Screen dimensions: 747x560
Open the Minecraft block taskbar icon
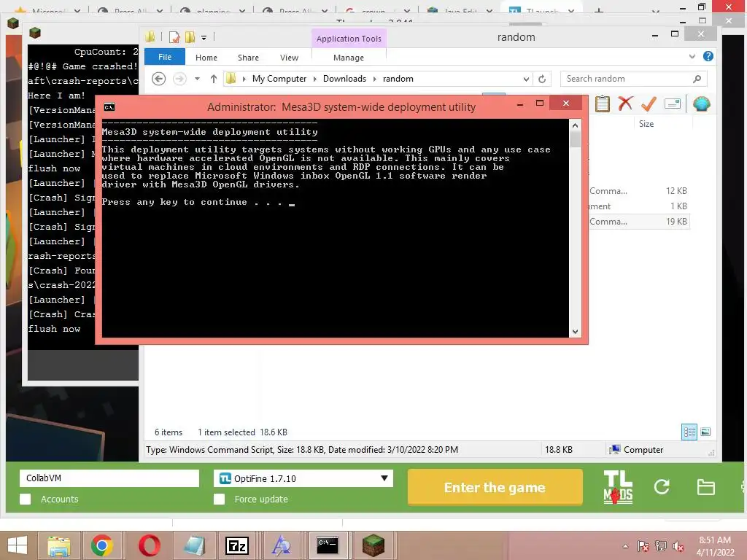pos(373,545)
